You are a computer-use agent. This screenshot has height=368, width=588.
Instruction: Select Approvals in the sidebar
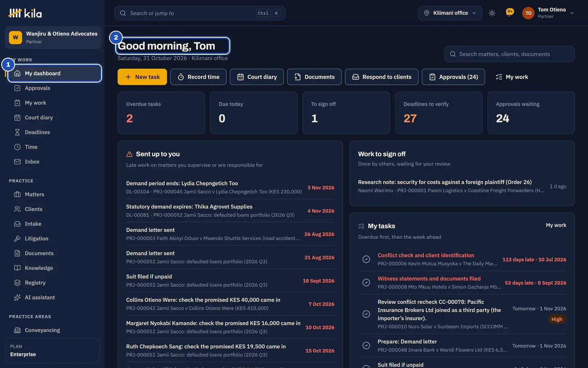[x=54, y=88]
